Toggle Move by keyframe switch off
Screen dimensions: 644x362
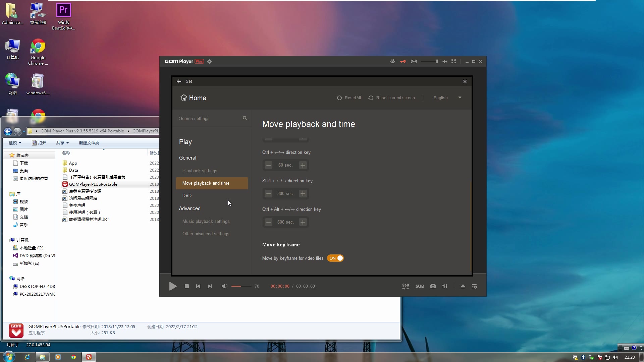click(335, 258)
